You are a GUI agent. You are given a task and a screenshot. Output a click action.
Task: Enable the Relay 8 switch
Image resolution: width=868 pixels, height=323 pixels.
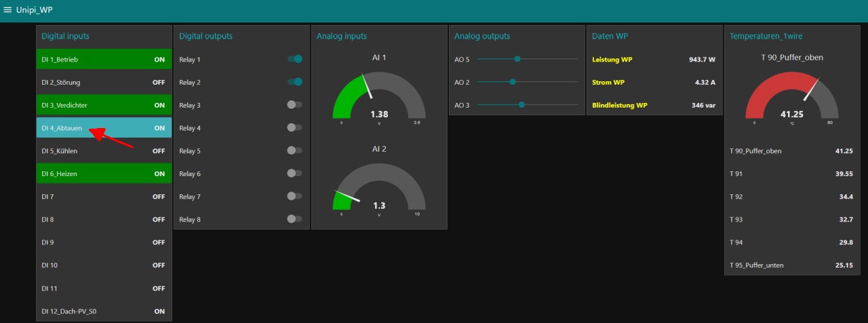pyautogui.click(x=294, y=219)
